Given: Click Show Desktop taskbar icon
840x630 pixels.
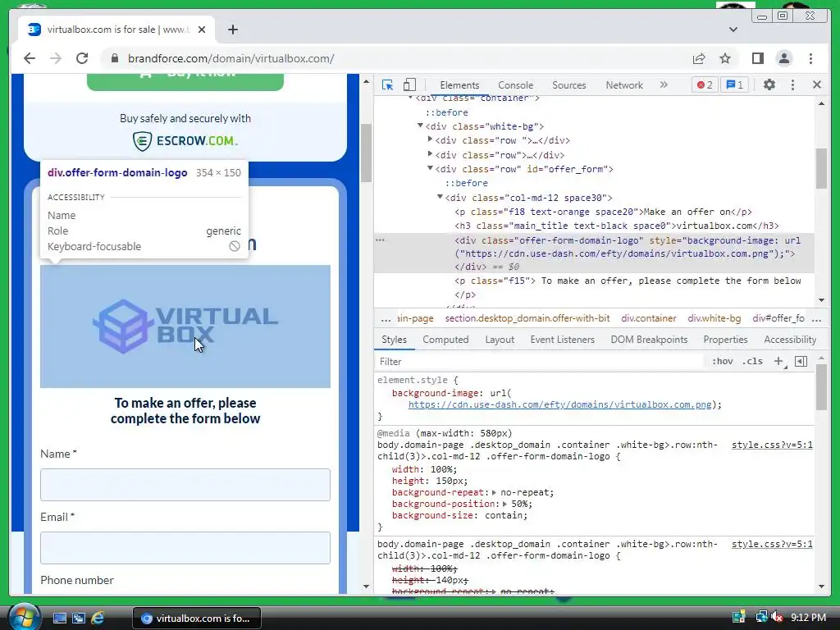Looking at the screenshot, I should point(59,618).
